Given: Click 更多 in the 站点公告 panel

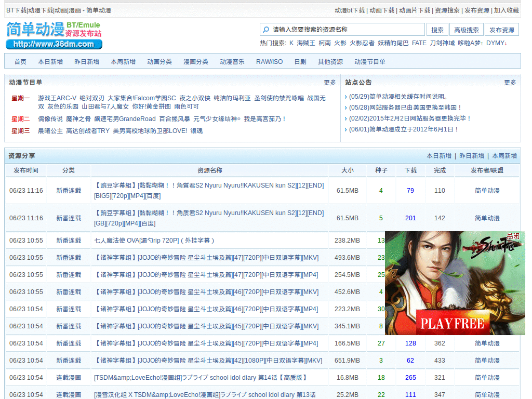Looking at the screenshot, I should 510,83.
